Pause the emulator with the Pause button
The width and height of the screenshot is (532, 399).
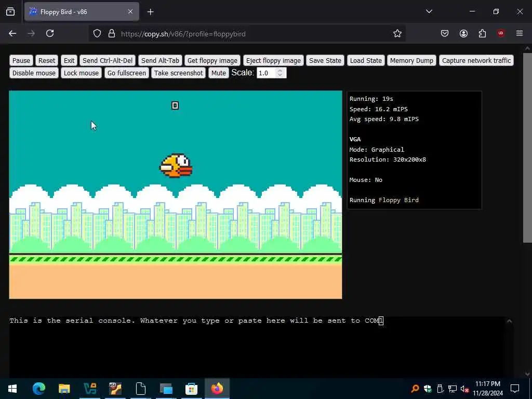point(21,60)
